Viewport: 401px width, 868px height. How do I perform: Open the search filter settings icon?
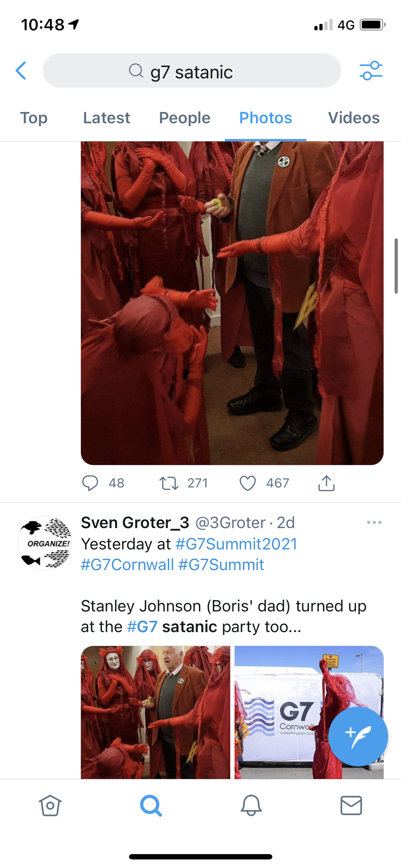pyautogui.click(x=371, y=71)
